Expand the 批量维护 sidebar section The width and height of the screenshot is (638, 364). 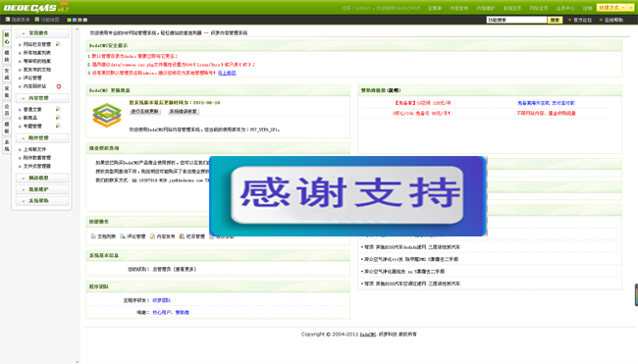coord(42,189)
